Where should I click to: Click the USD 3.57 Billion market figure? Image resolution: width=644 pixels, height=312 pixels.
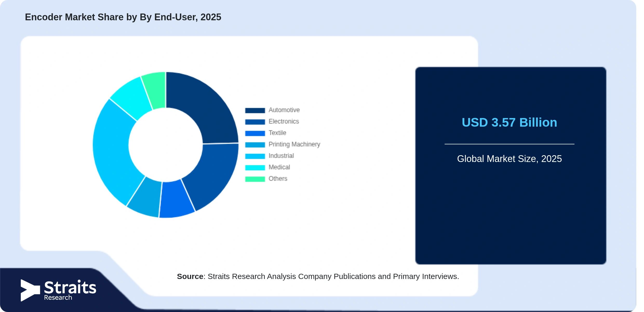[x=509, y=122]
